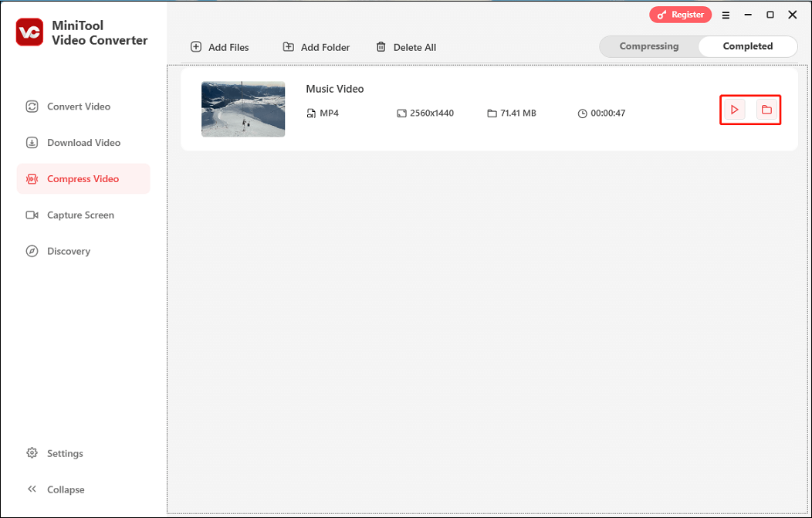Viewport: 812px width, 518px height.
Task: Click the Music Video title
Action: pyautogui.click(x=334, y=89)
